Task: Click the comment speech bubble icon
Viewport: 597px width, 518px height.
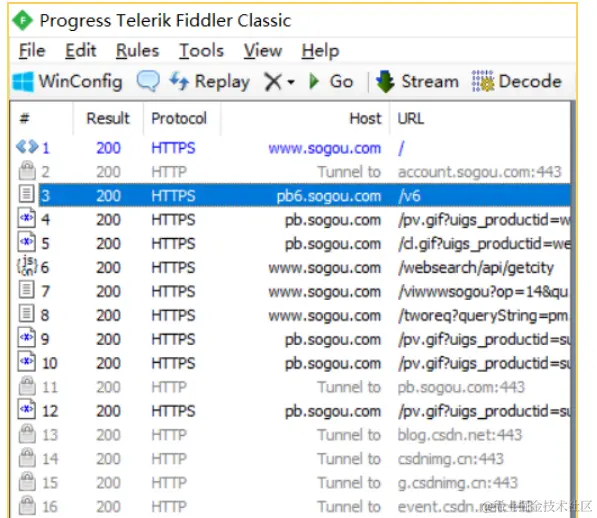Action: pyautogui.click(x=148, y=81)
